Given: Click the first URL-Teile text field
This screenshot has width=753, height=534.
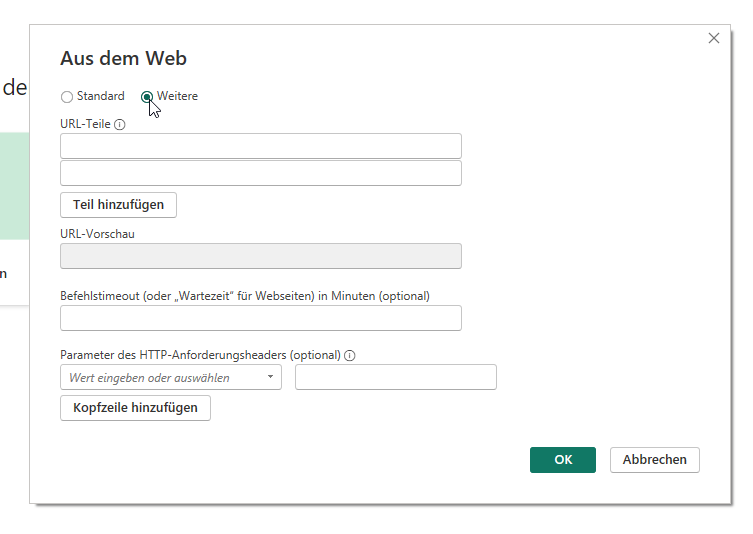Looking at the screenshot, I should [260, 146].
